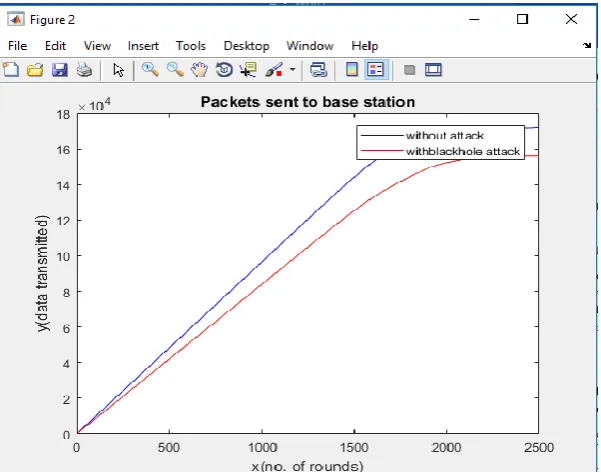Minimize the Figure 2 window
Viewport: 601px width, 472px height.
(474, 19)
